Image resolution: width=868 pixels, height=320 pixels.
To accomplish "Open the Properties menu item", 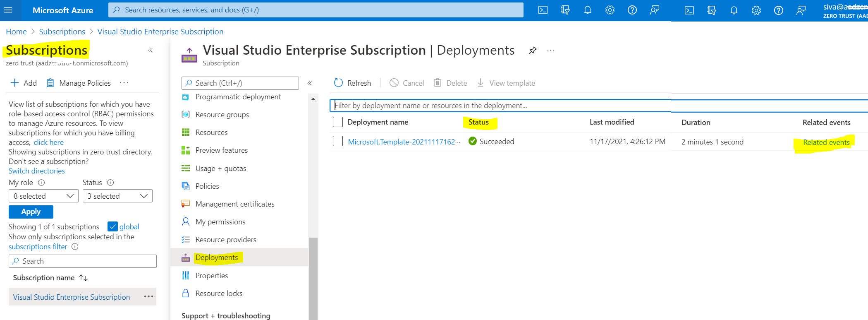I will 212,276.
